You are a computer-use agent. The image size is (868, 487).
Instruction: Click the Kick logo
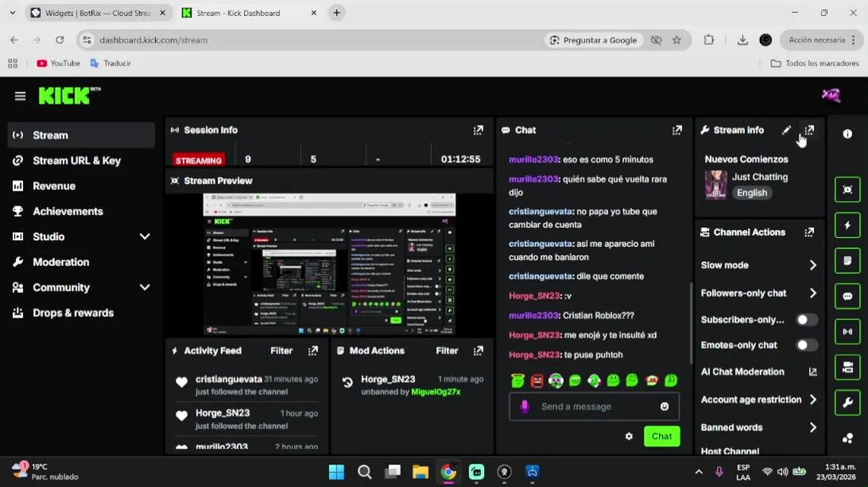[x=69, y=95]
